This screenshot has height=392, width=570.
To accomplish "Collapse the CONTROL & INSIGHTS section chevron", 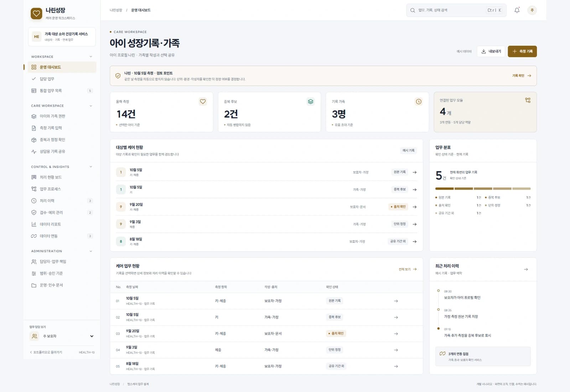I will tap(91, 167).
